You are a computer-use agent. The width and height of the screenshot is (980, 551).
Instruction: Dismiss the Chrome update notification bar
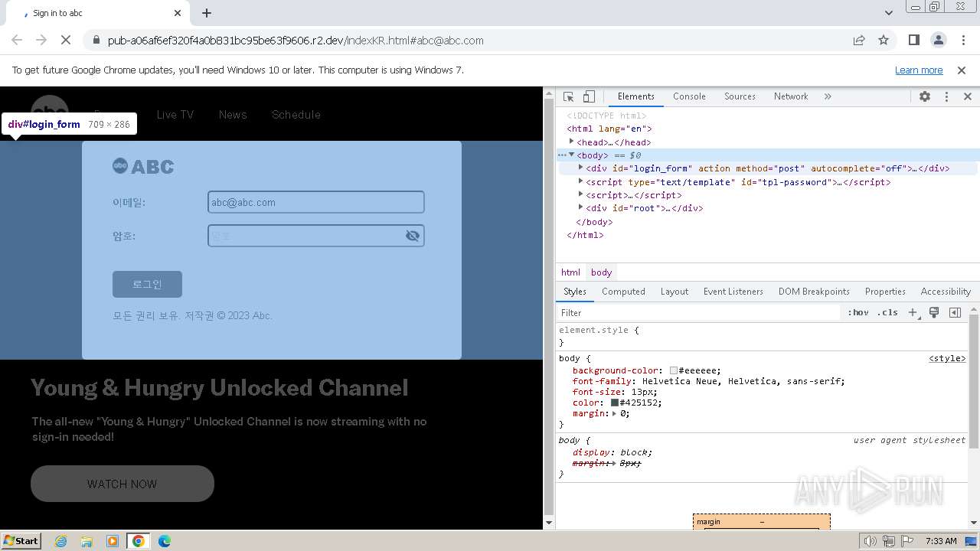point(962,70)
